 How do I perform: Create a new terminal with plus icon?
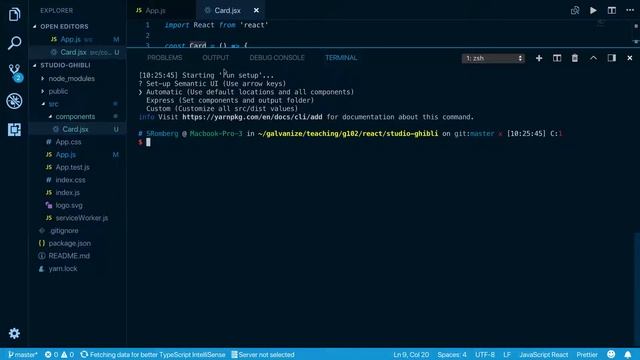[x=539, y=58]
